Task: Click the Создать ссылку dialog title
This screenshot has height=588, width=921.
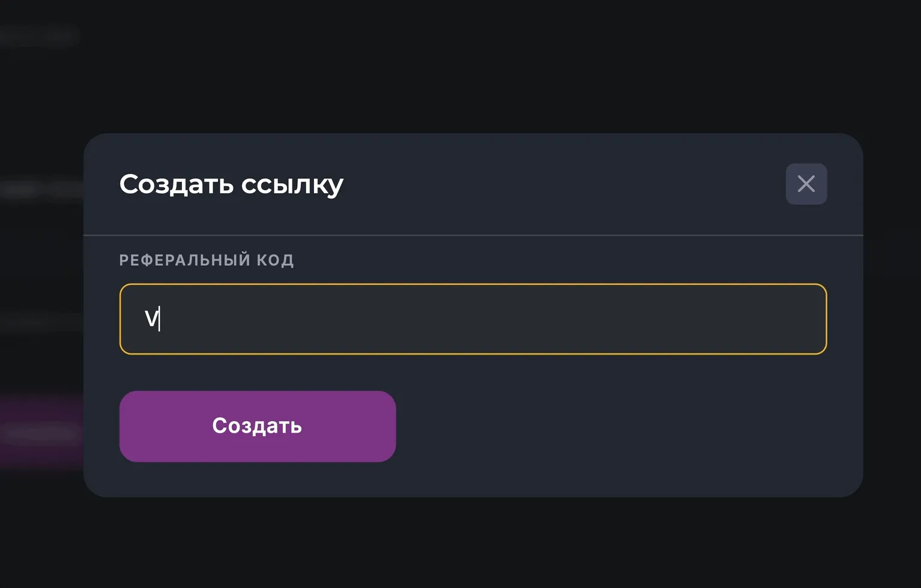Action: (232, 184)
